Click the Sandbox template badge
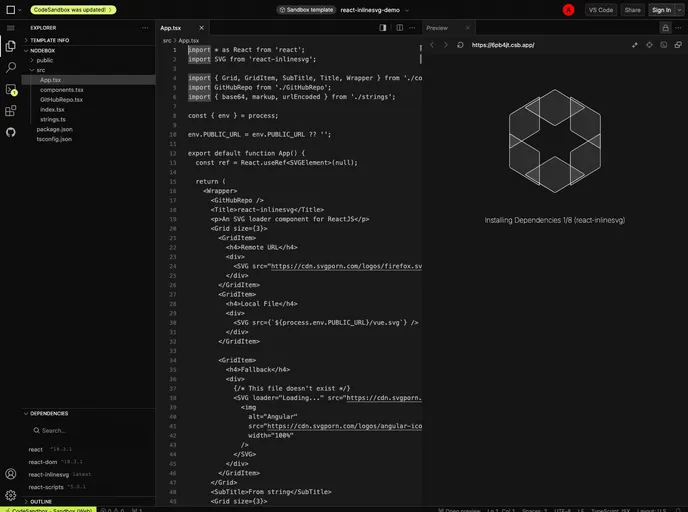The height and width of the screenshot is (512, 688). (x=306, y=10)
